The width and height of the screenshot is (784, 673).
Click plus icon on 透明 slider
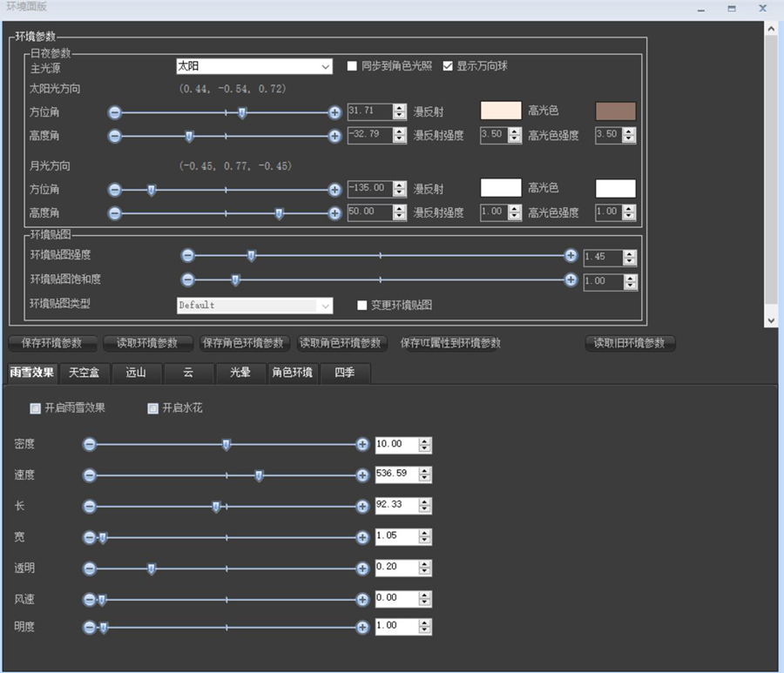pyautogui.click(x=362, y=569)
